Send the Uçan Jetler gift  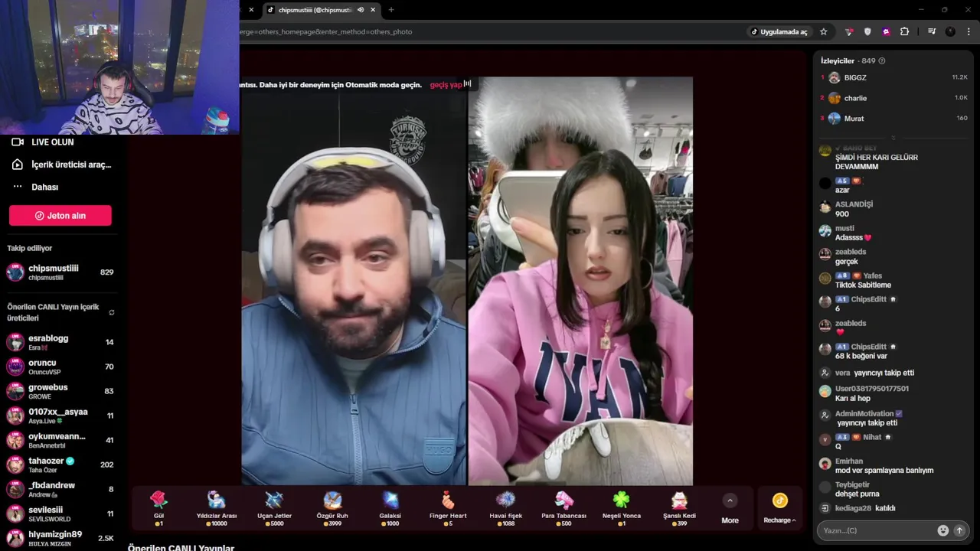click(274, 509)
